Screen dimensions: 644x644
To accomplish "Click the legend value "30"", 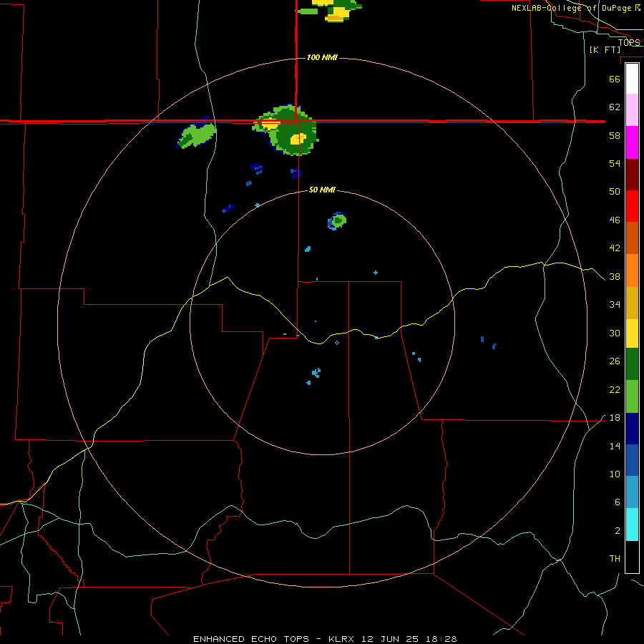I will [615, 333].
